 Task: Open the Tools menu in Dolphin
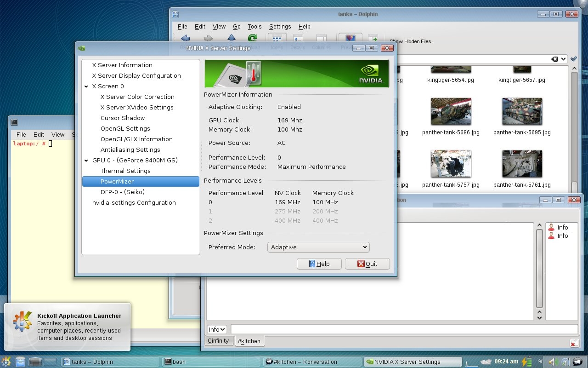tap(254, 27)
